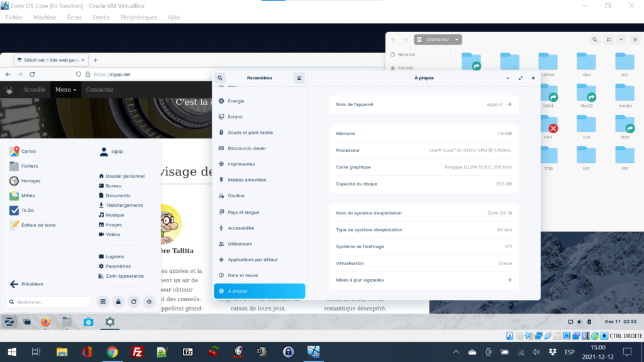Click the power off button in Zorin menu
644x362 pixels.
point(149,302)
